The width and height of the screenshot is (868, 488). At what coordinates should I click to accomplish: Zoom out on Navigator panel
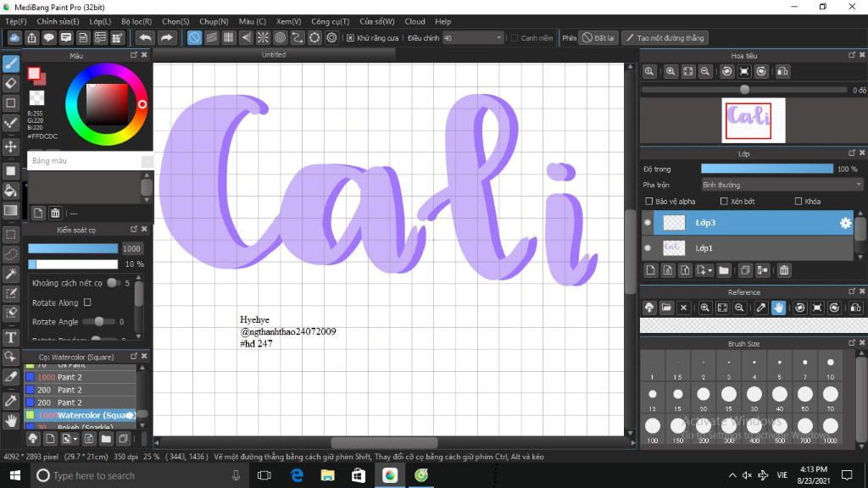click(704, 71)
